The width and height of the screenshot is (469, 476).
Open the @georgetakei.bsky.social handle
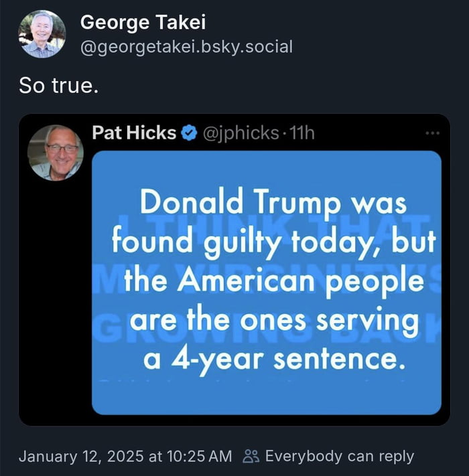[x=186, y=47]
